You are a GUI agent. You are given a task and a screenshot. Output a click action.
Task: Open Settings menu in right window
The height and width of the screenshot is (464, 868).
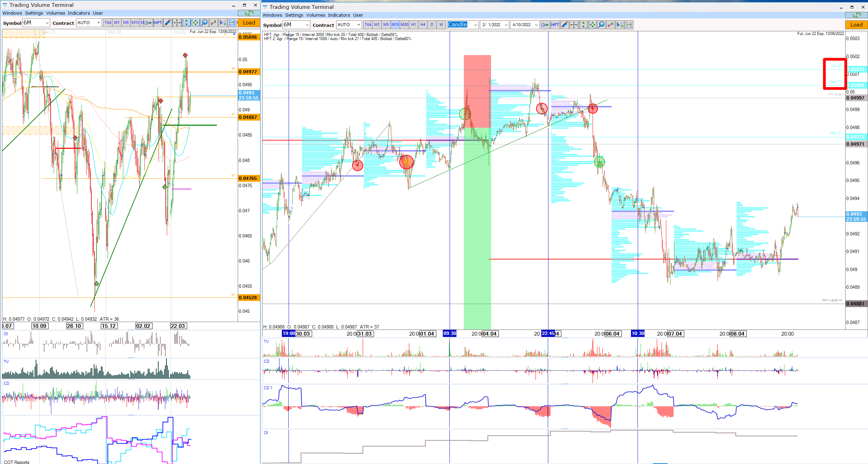294,15
